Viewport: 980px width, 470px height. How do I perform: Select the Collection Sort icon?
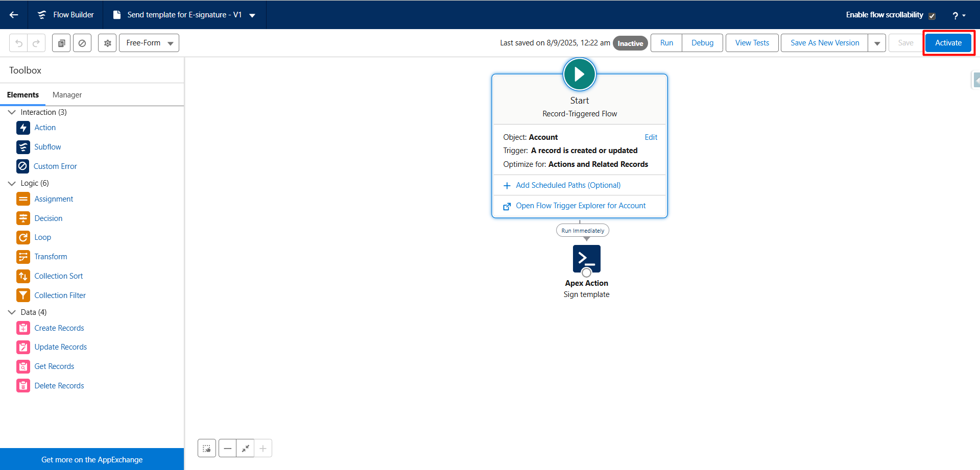tap(23, 276)
